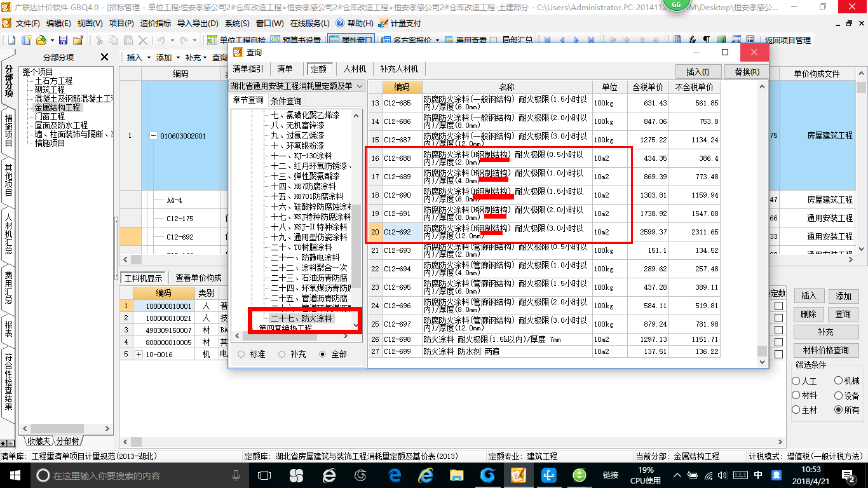The width and height of the screenshot is (868, 488).
Task: Select the 标准 radio button
Action: point(241,354)
